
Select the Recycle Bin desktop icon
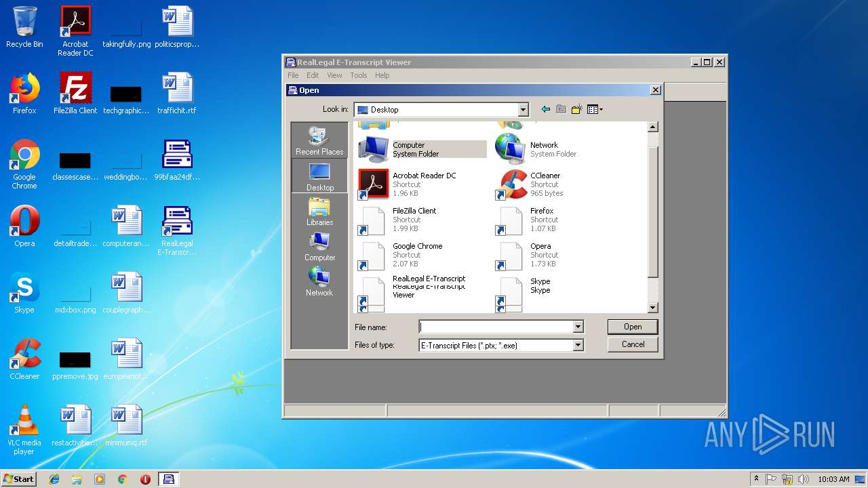24,27
